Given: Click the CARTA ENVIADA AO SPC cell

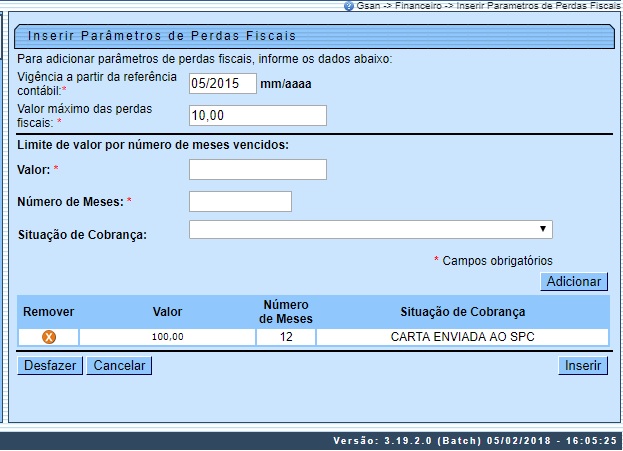Looking at the screenshot, I should (x=462, y=337).
